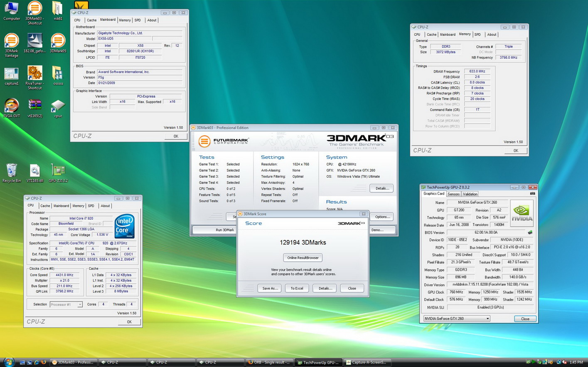Select the cpuz shortcut desktop icon
588x367 pixels.
[x=58, y=108]
